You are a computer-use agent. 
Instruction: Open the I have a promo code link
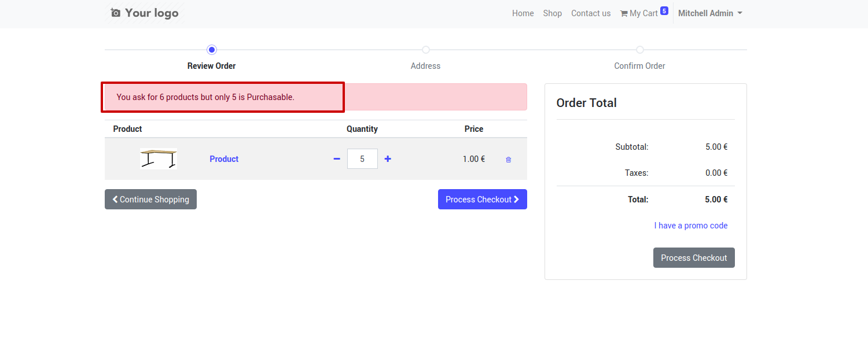(x=691, y=226)
